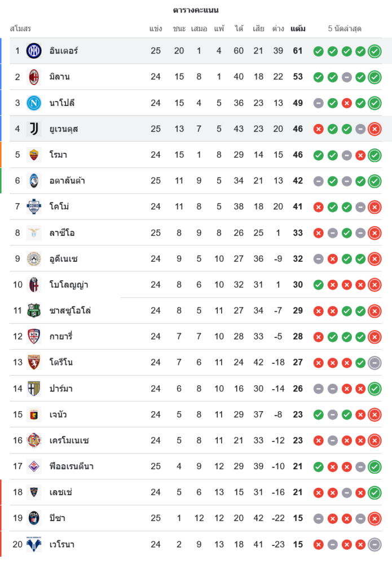Open the ปาร์มา team link
The width and height of the screenshot is (392, 564).
point(61,389)
